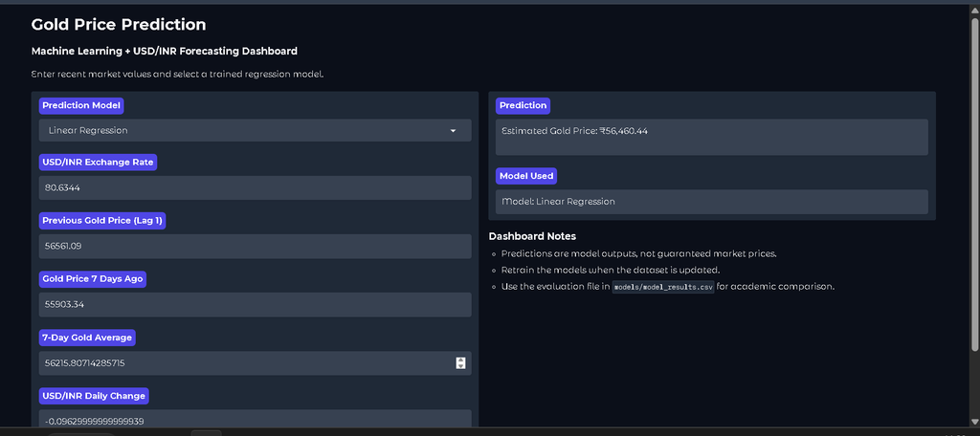
Task: Click the Model Used output textbox
Action: [x=712, y=202]
